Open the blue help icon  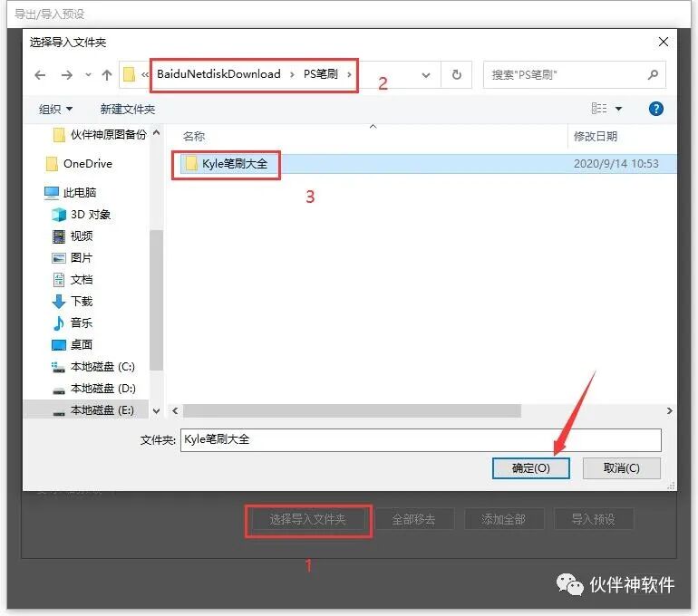pyautogui.click(x=655, y=109)
